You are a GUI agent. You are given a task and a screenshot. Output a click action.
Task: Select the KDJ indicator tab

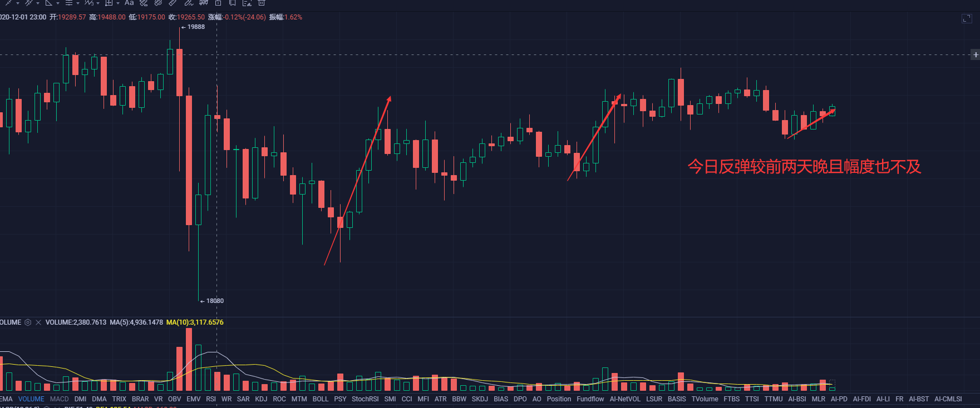(x=261, y=399)
